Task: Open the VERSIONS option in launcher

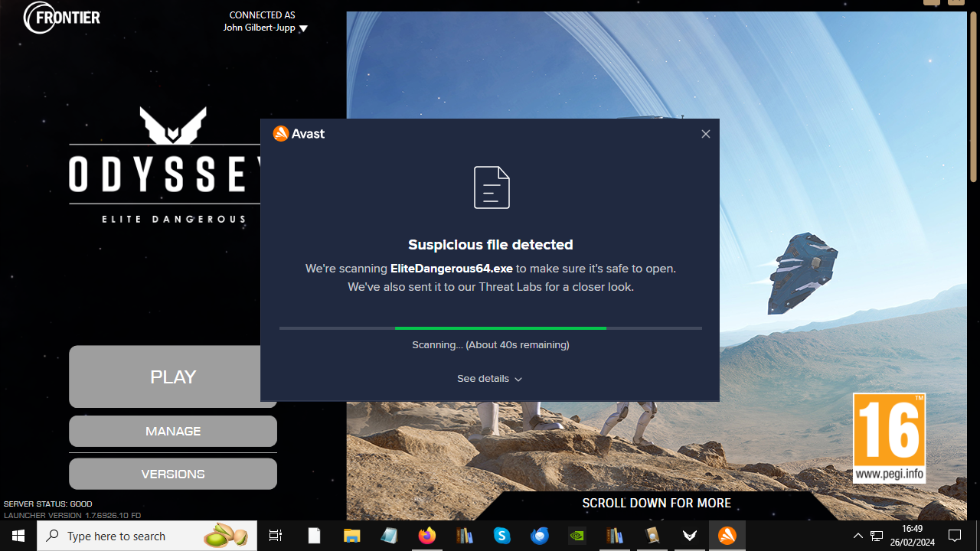Action: [173, 474]
